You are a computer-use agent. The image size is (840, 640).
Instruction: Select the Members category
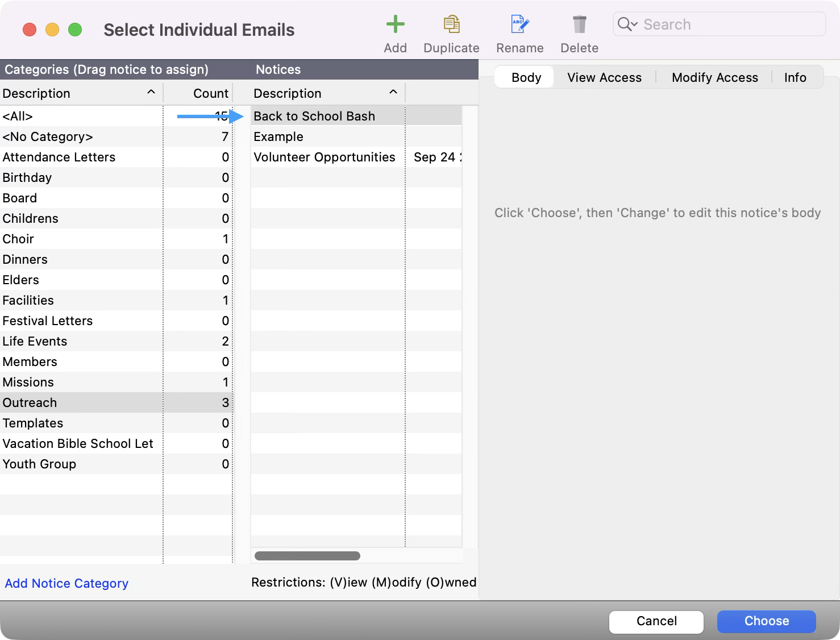pos(116,361)
